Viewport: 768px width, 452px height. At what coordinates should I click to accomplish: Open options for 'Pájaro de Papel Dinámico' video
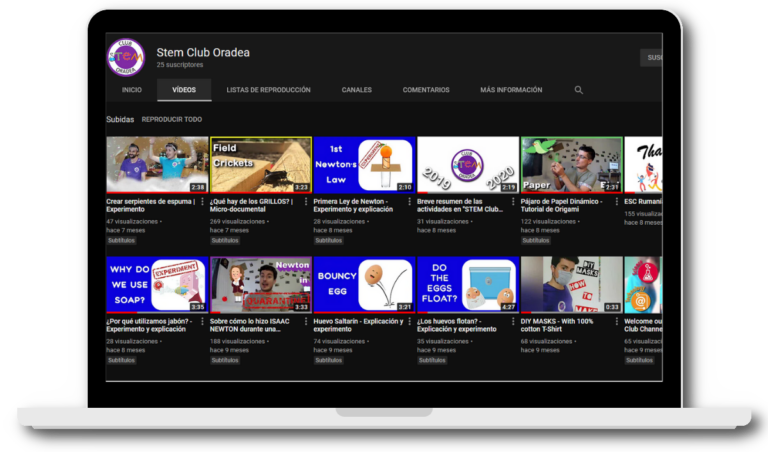point(617,201)
